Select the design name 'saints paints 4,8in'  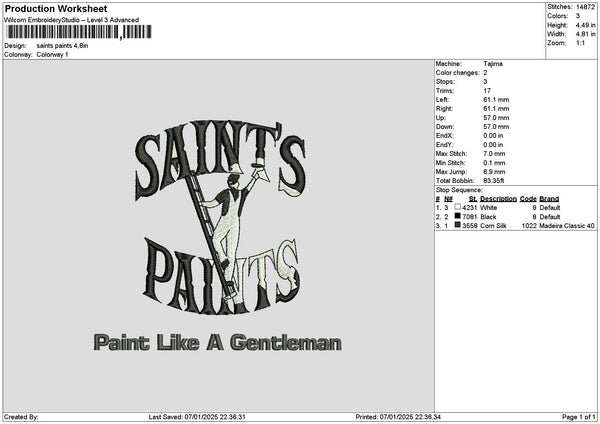pos(62,46)
